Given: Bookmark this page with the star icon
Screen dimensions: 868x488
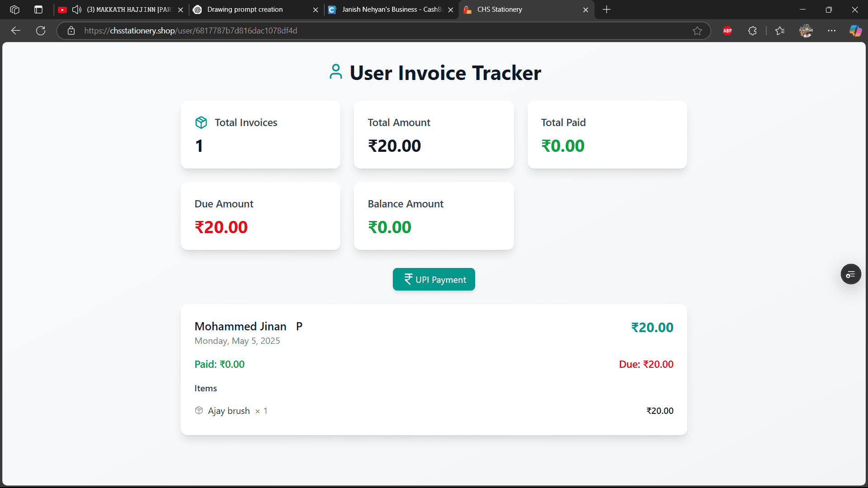Looking at the screenshot, I should 697,31.
